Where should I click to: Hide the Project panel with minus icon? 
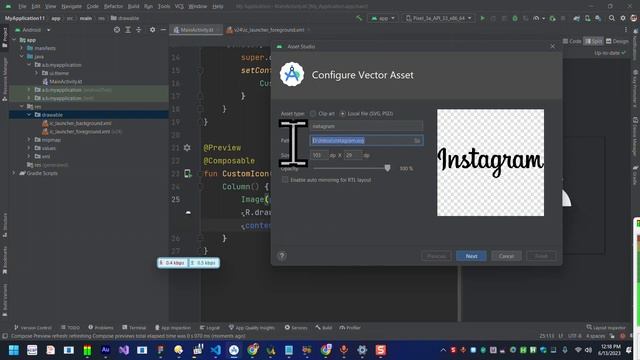pos(163,30)
